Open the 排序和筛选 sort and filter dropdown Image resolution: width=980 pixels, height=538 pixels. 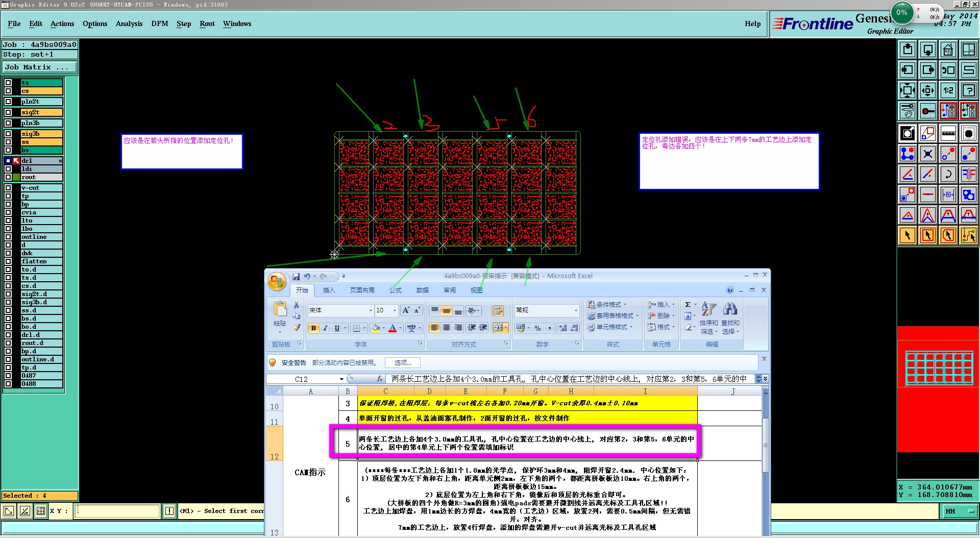[x=709, y=317]
